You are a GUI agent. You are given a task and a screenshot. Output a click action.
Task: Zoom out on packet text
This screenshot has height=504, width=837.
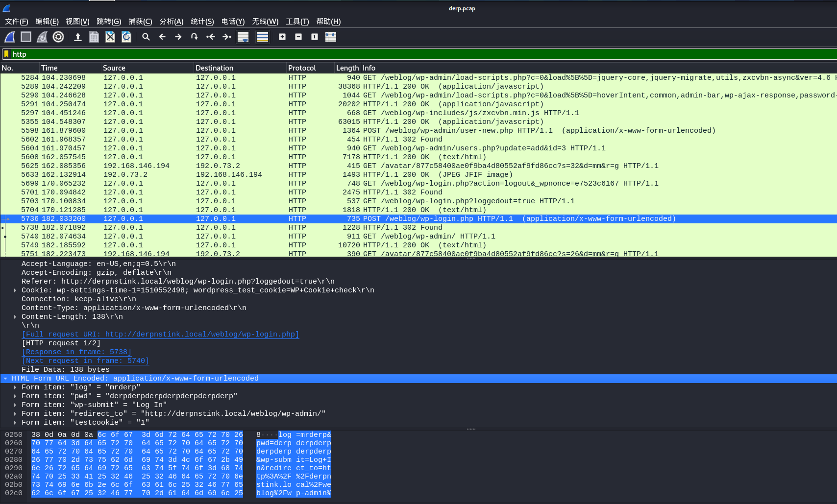tap(298, 37)
